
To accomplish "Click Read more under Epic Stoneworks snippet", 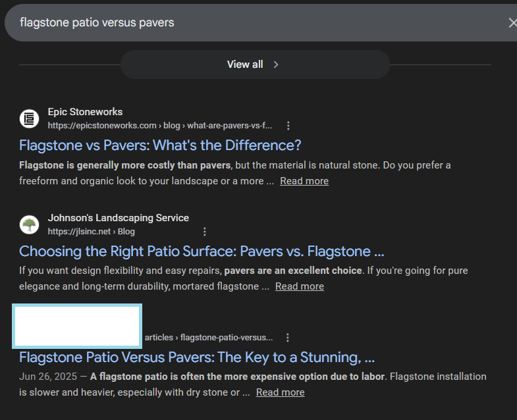I will pyautogui.click(x=304, y=181).
